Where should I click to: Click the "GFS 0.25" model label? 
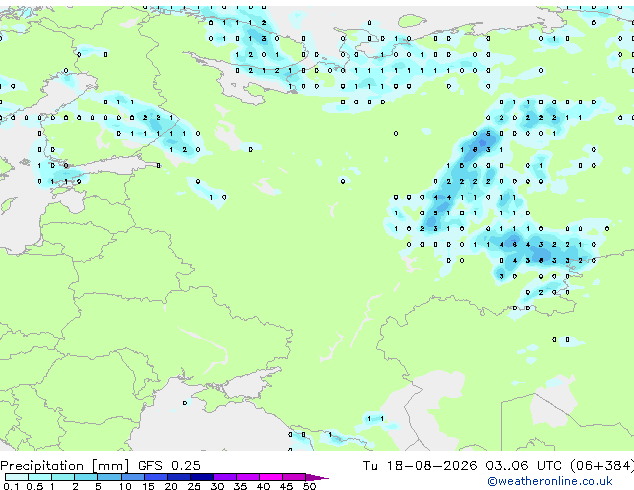(x=169, y=466)
